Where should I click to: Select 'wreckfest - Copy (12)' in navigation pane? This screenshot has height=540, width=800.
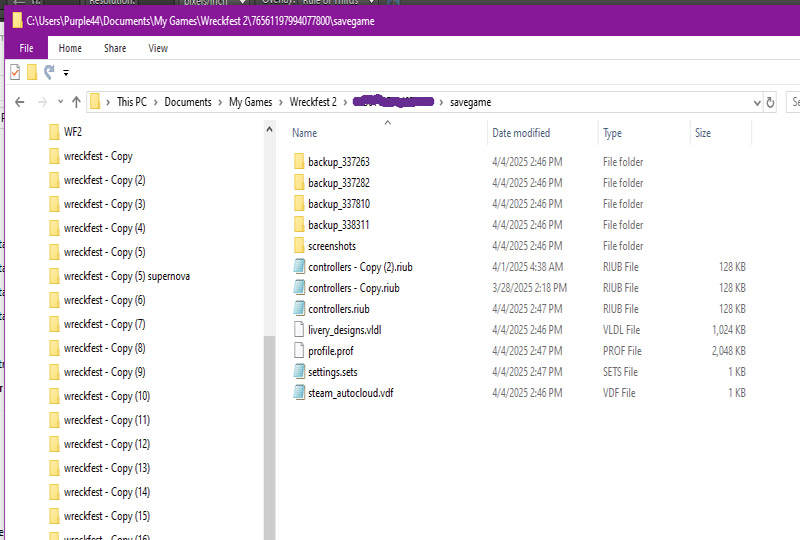tap(100, 444)
